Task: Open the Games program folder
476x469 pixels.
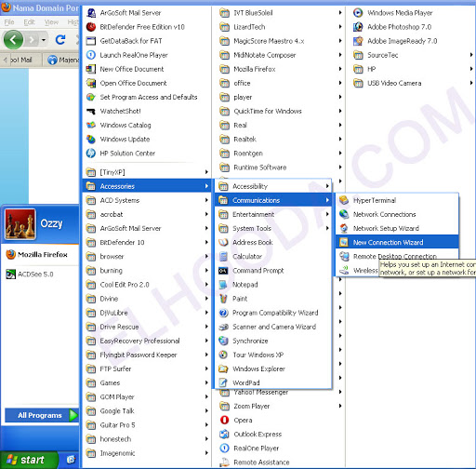Action: [x=147, y=382]
